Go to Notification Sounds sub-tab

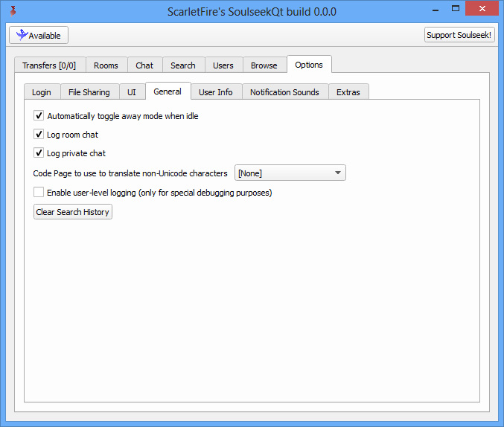285,92
